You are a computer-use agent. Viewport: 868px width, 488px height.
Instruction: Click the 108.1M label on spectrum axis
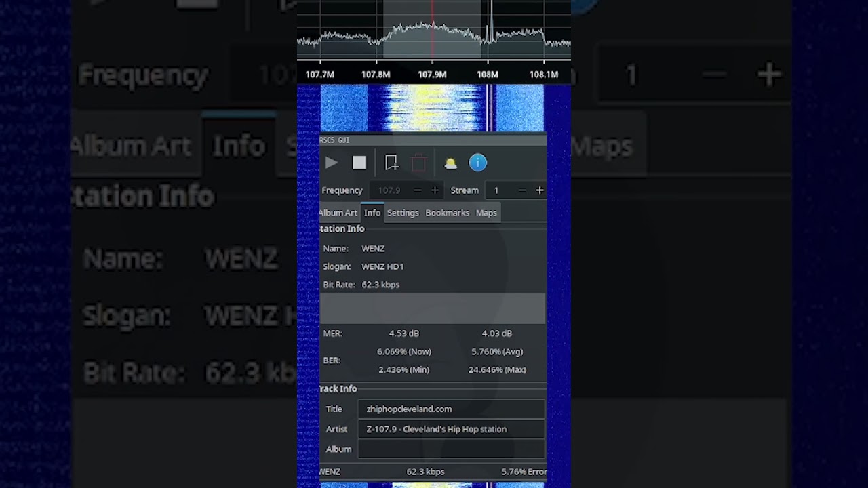click(x=544, y=75)
